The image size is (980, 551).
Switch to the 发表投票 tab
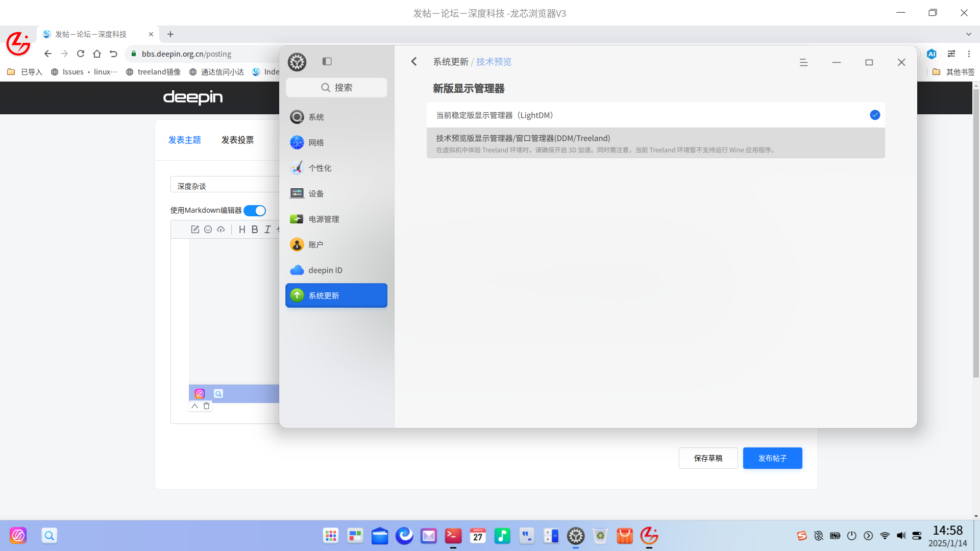click(237, 140)
